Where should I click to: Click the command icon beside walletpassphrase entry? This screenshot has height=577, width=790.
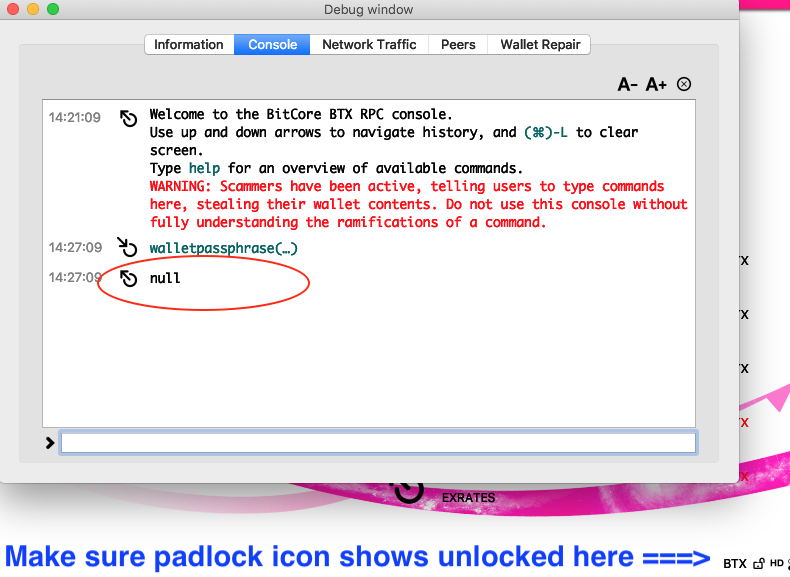click(127, 247)
